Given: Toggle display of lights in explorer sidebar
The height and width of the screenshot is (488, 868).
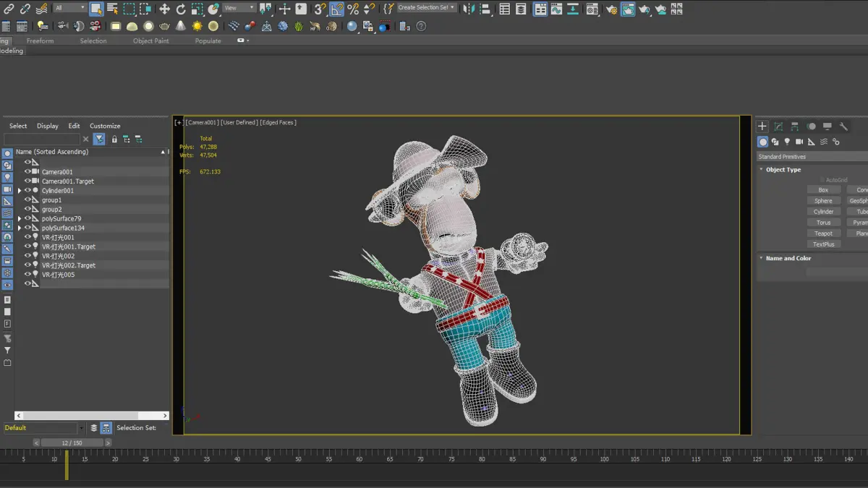Looking at the screenshot, I should [7, 177].
